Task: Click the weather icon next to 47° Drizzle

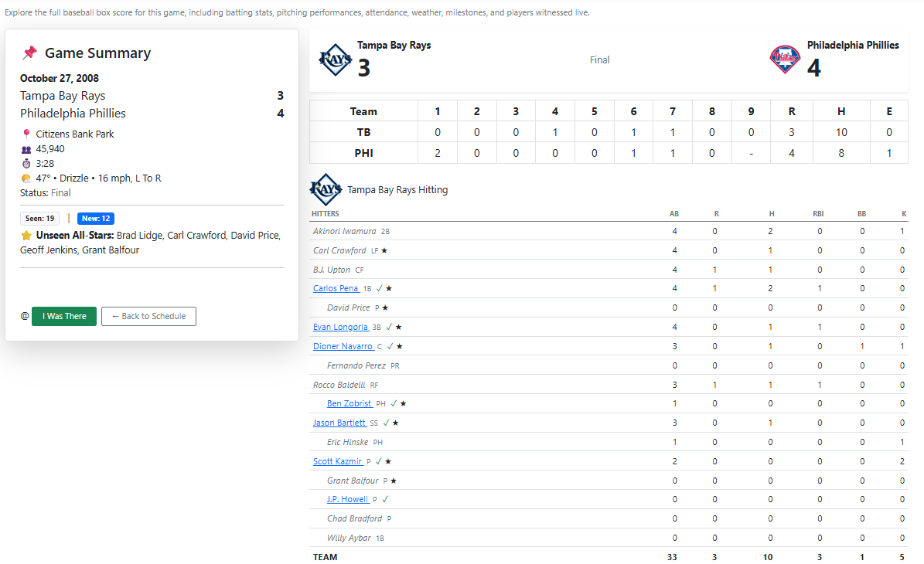Action: 26,178
